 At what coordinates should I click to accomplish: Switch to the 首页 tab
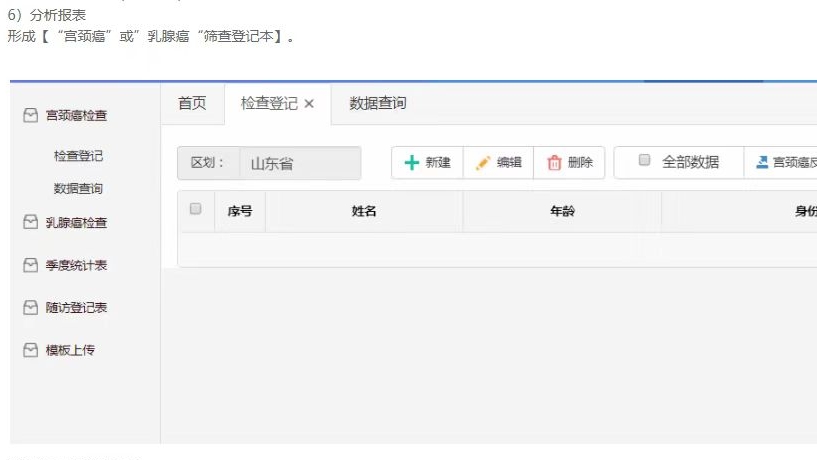click(x=192, y=103)
